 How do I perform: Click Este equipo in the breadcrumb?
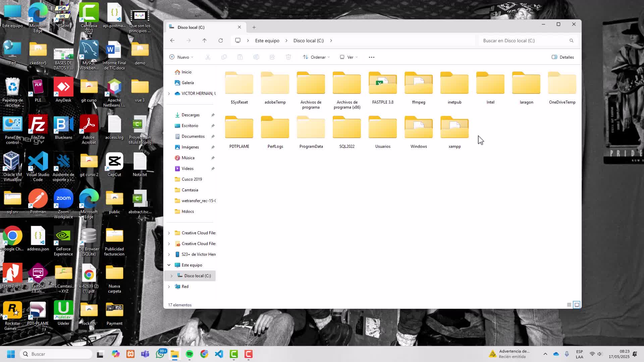click(x=267, y=41)
